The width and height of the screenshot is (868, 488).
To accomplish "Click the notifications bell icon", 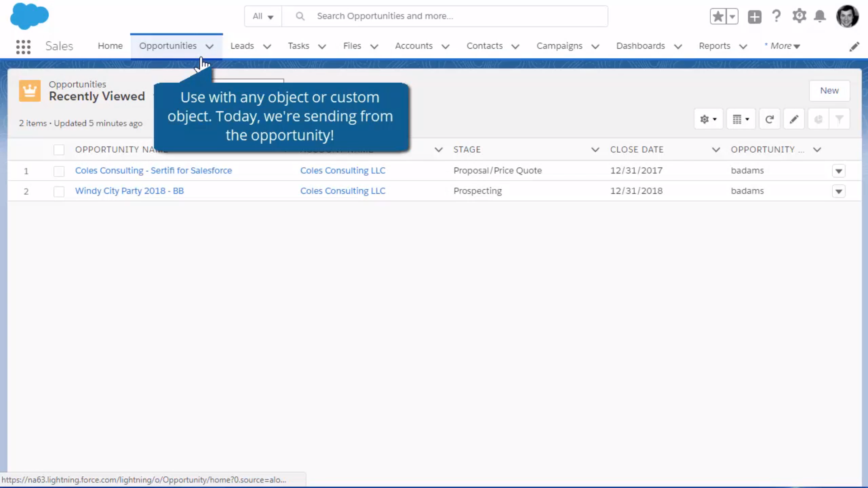I will click(x=820, y=16).
